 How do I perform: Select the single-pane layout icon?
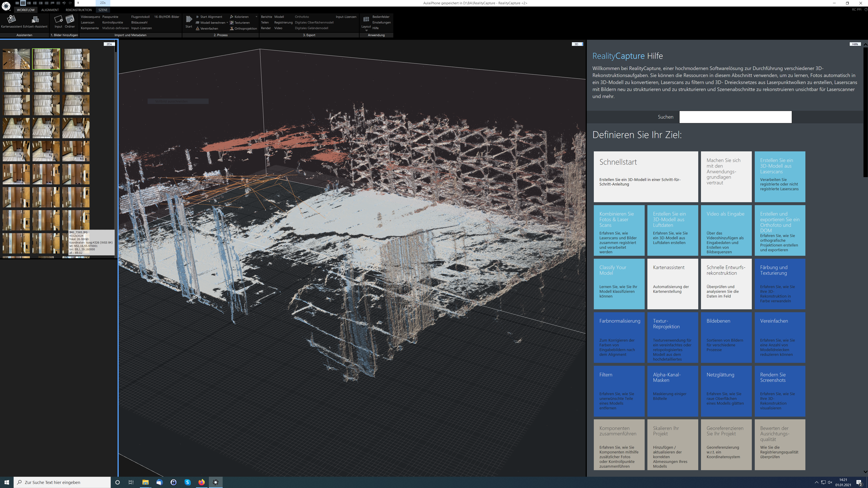[x=17, y=3]
